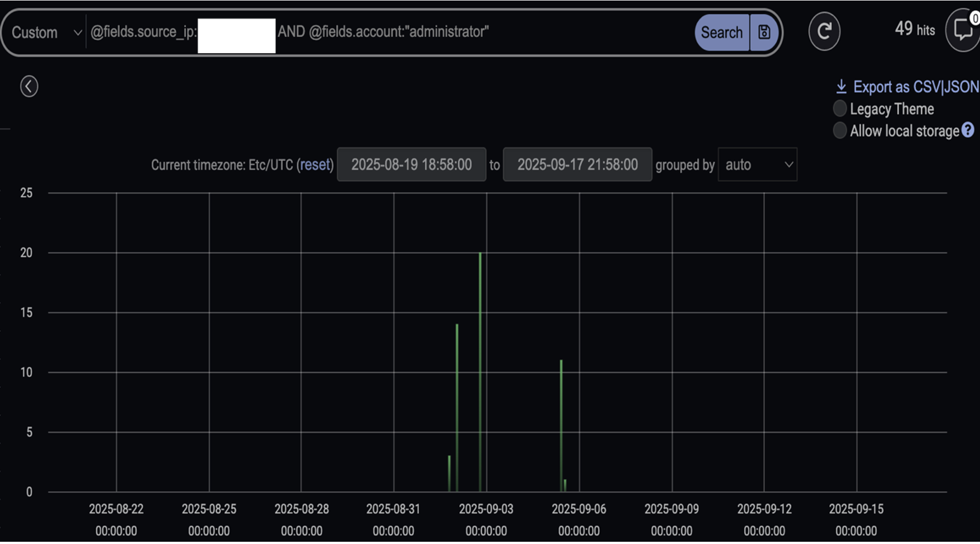Expand the auto grouping options list
Image resolution: width=980 pixels, height=544 pixels.
click(788, 165)
